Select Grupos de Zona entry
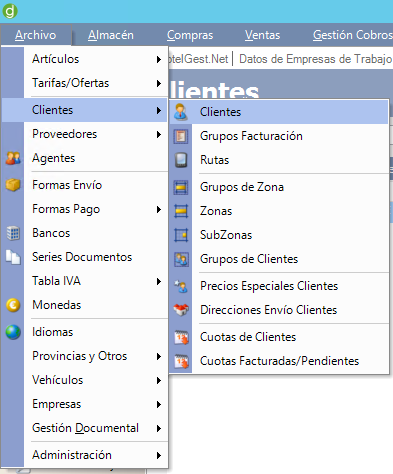The height and width of the screenshot is (474, 393). pyautogui.click(x=279, y=187)
